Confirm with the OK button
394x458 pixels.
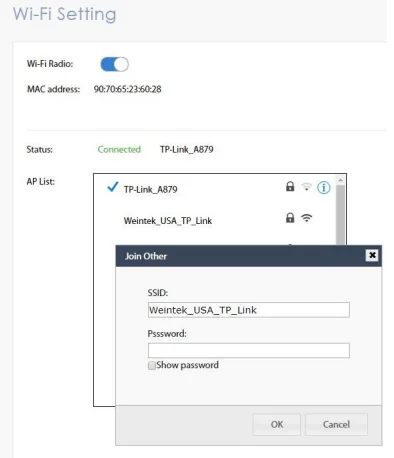point(277,425)
